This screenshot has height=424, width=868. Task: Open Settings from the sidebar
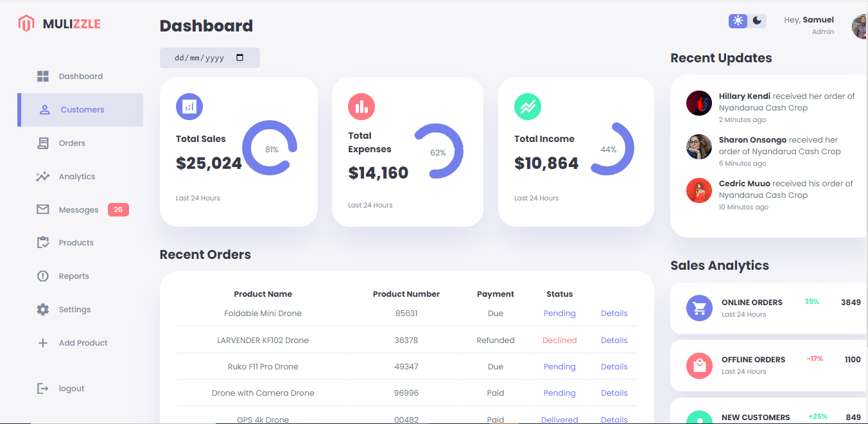point(42,309)
